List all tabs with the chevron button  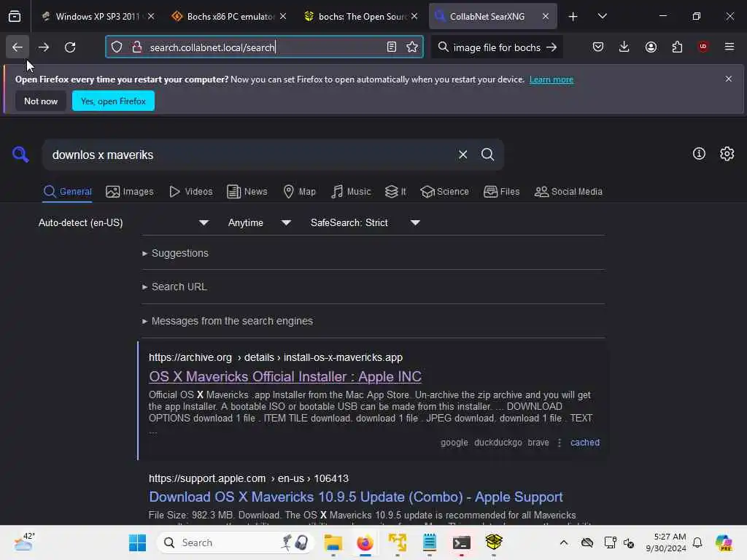pyautogui.click(x=602, y=17)
